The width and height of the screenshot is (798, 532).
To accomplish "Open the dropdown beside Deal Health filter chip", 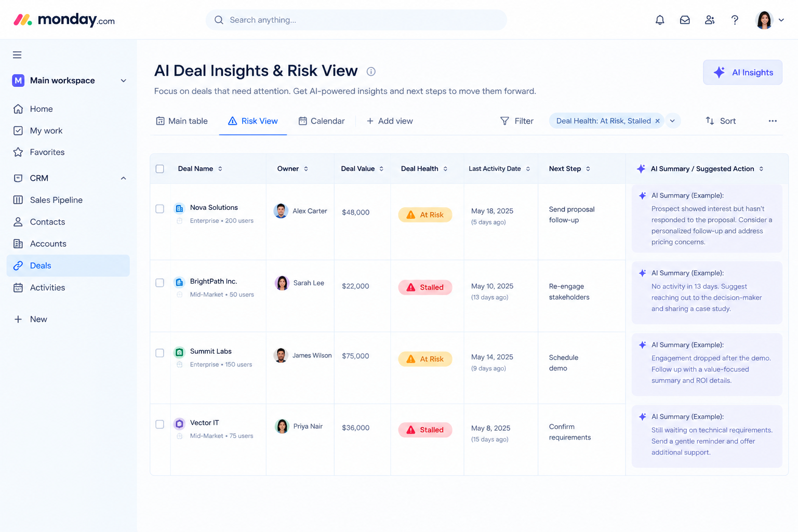I will [x=672, y=121].
